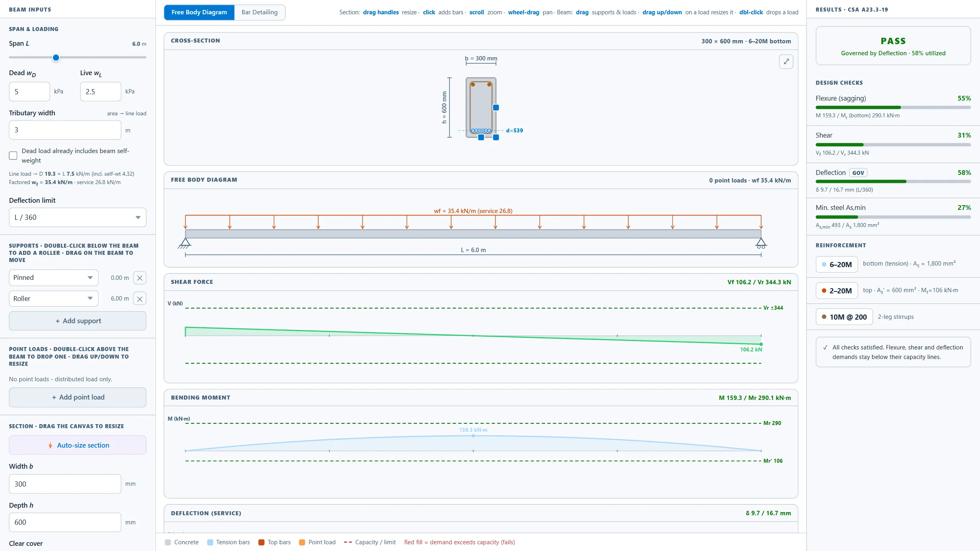Click the right-side width resize handle on cross-section

(496, 107)
